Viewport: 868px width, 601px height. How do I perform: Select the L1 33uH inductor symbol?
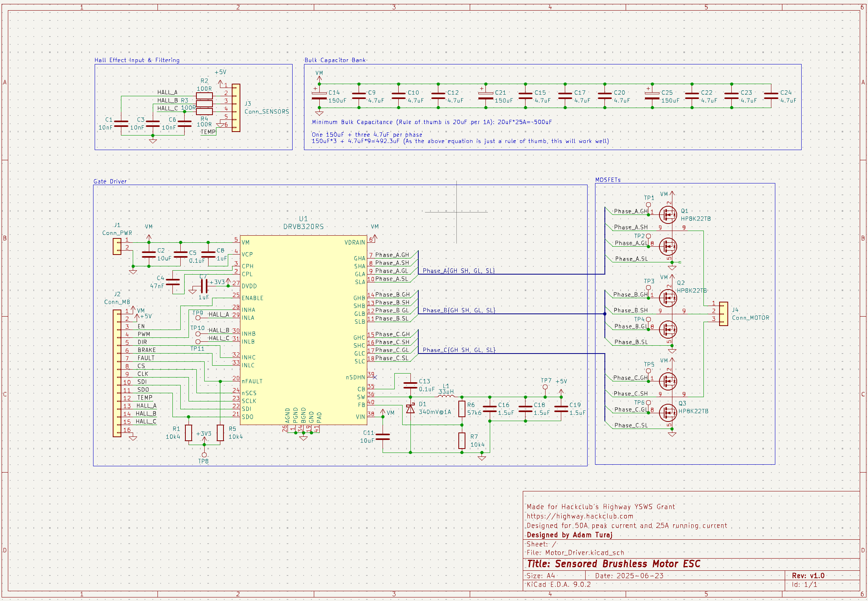coord(446,396)
